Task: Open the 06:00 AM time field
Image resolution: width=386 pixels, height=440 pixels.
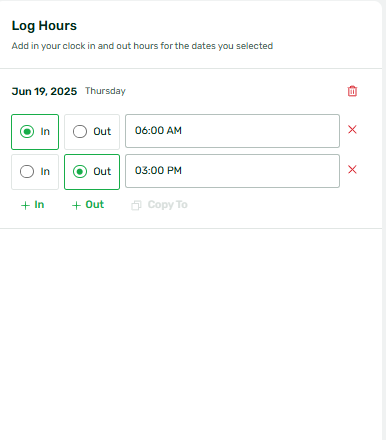Action: coord(232,131)
